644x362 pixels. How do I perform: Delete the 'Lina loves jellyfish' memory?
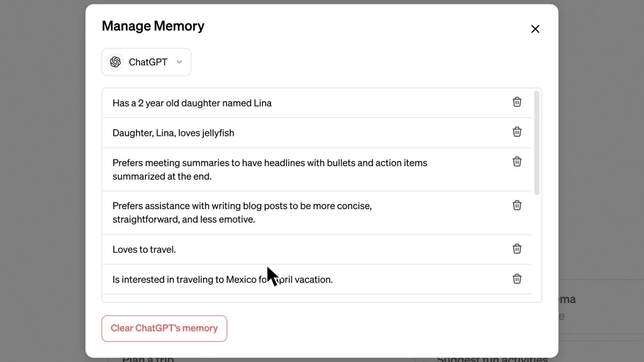[517, 132]
